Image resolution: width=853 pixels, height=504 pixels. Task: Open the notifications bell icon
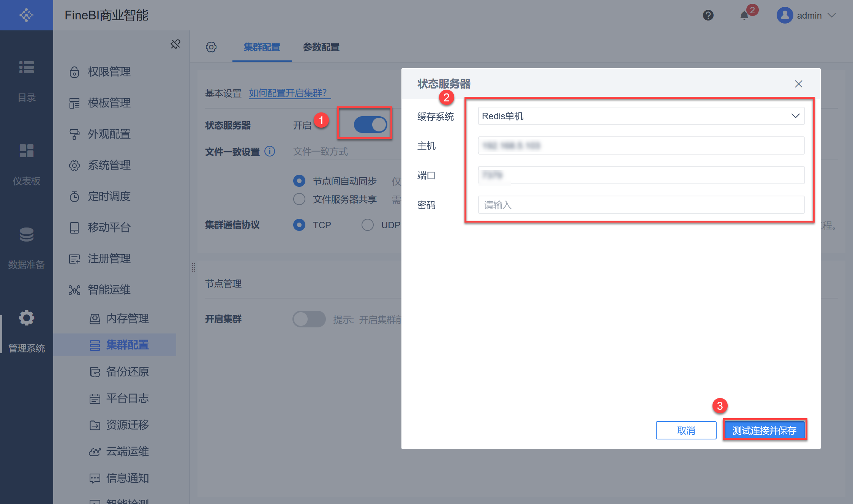[744, 15]
